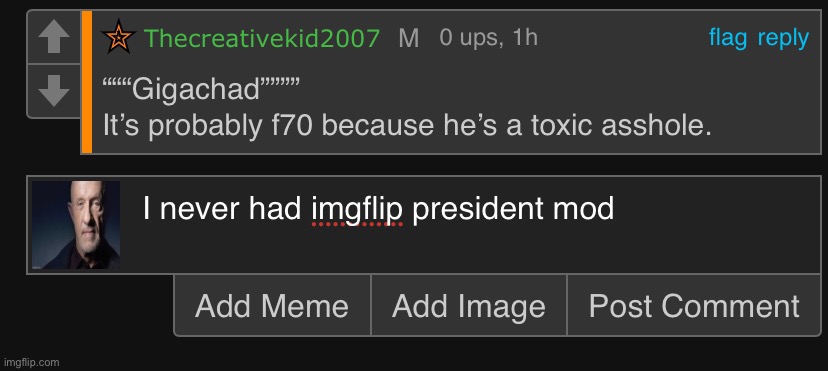
Task: Click the 'It's probably f70' comment line
Action: 407,127
